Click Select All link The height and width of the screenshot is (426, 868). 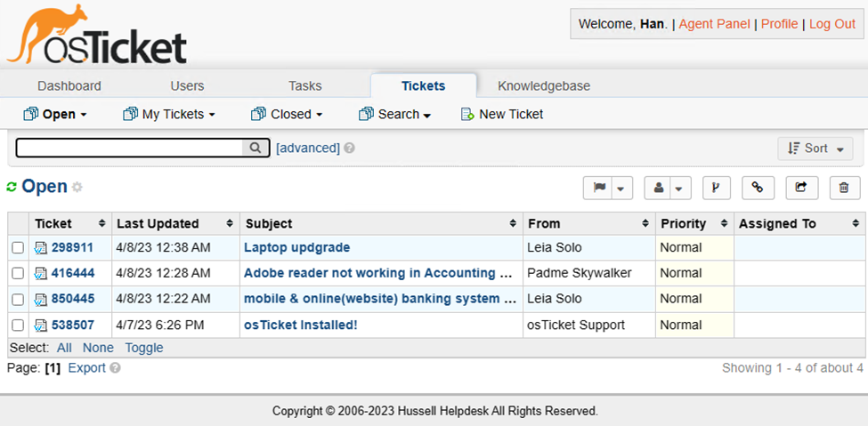(x=64, y=348)
